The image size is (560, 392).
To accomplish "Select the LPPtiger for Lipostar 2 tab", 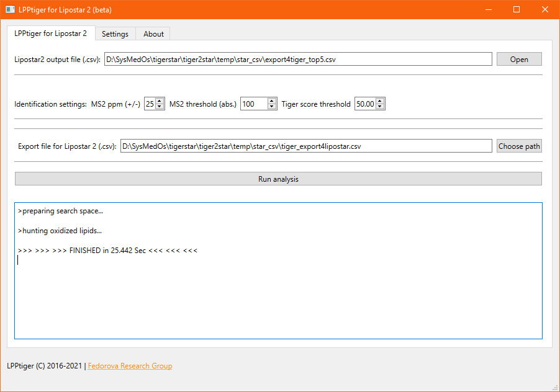I will pyautogui.click(x=51, y=33).
